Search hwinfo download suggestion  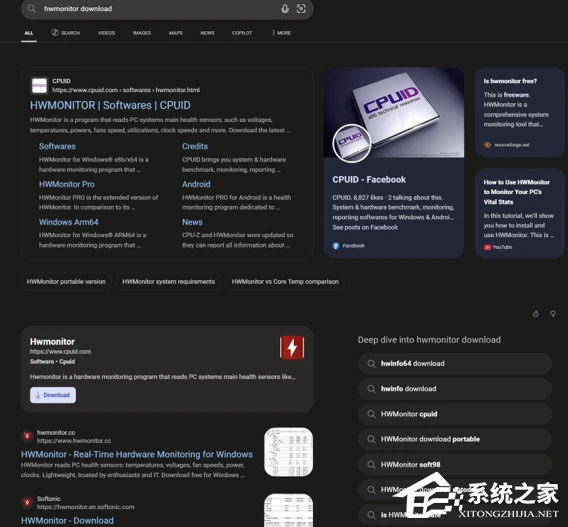click(455, 389)
